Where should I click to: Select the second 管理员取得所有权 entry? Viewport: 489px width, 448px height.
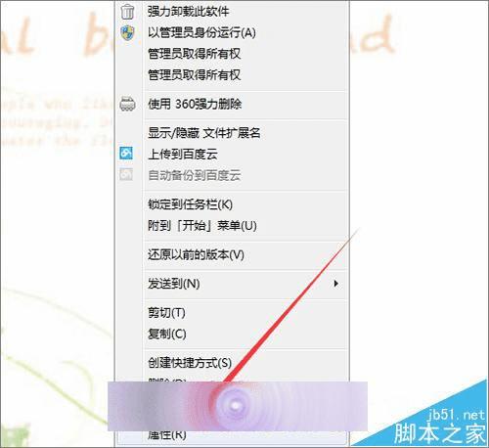pyautogui.click(x=232, y=75)
